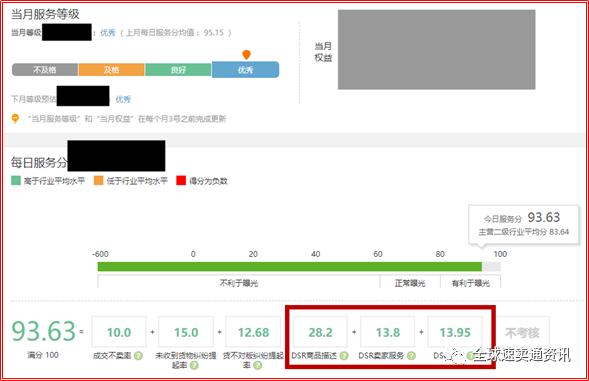589x381 pixels.
Task: Open the 优秀 link for next month estimate
Action: click(x=123, y=99)
